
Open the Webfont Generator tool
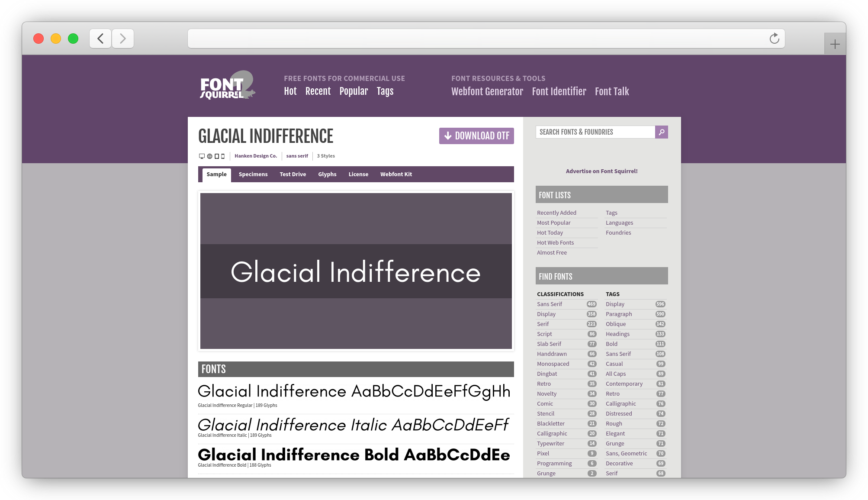tap(487, 91)
